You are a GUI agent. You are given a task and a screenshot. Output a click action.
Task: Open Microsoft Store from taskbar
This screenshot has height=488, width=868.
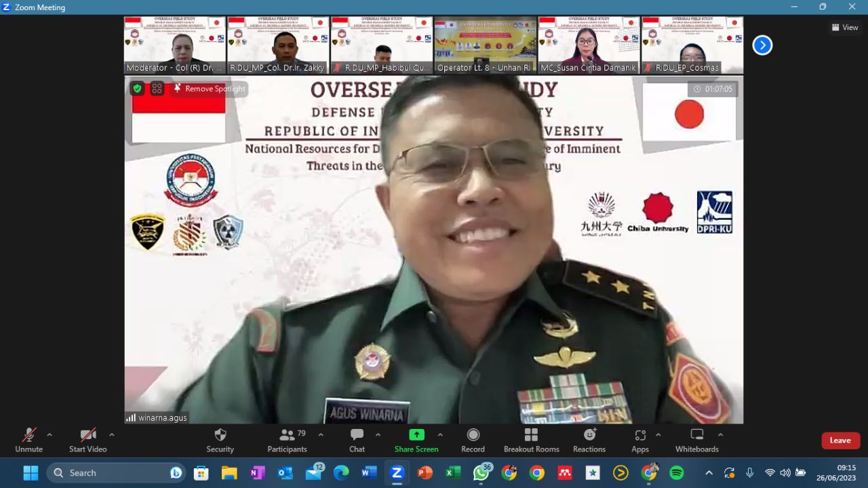click(x=201, y=472)
